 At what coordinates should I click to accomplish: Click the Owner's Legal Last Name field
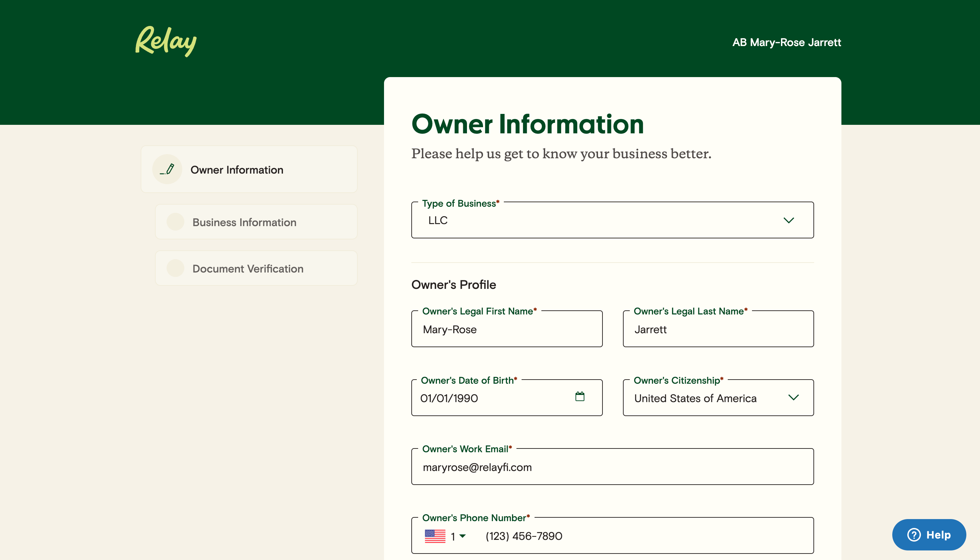click(x=718, y=329)
